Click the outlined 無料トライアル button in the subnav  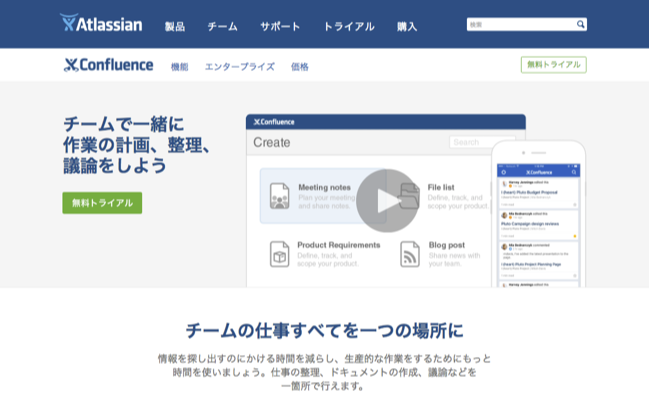(x=554, y=65)
